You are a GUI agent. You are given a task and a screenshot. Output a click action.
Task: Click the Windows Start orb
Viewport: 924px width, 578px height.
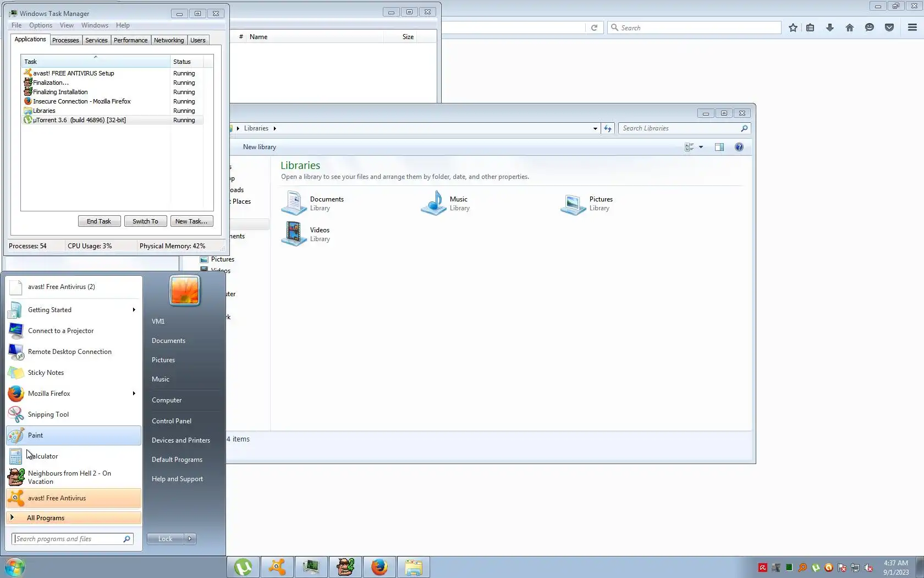tap(15, 567)
